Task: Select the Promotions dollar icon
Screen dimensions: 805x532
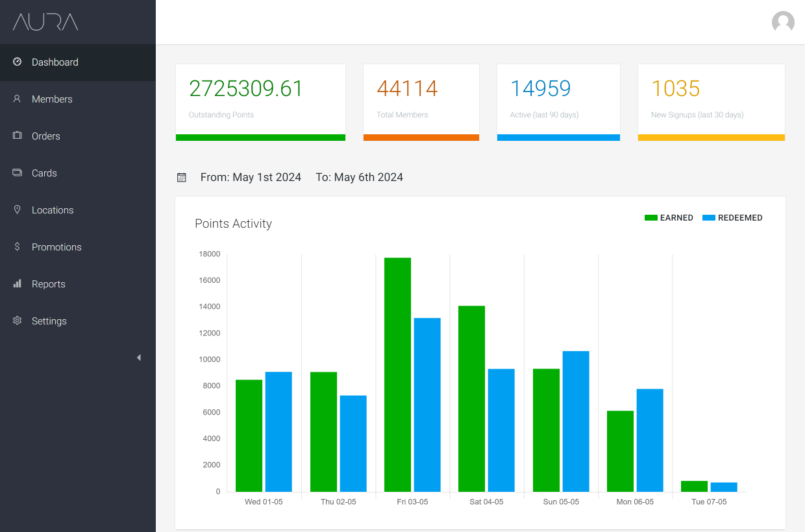Action: tap(18, 247)
